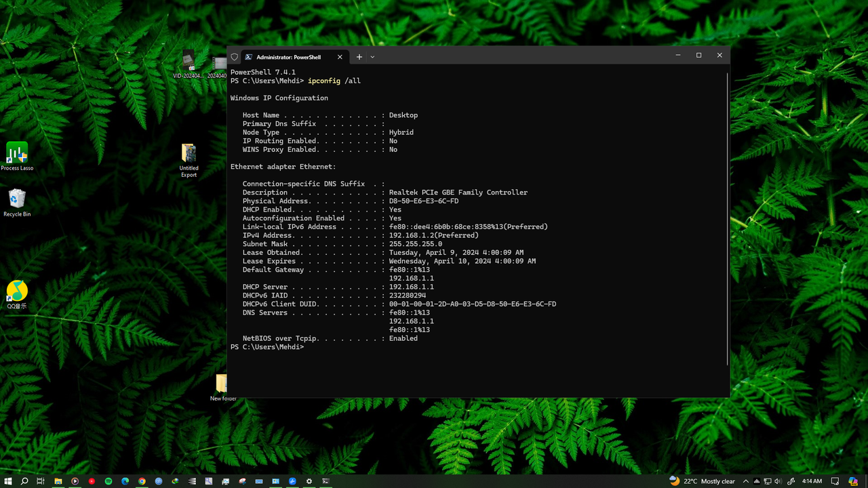This screenshot has width=868, height=488.
Task: Select the VID-2024 video file on desktop
Action: [189, 65]
